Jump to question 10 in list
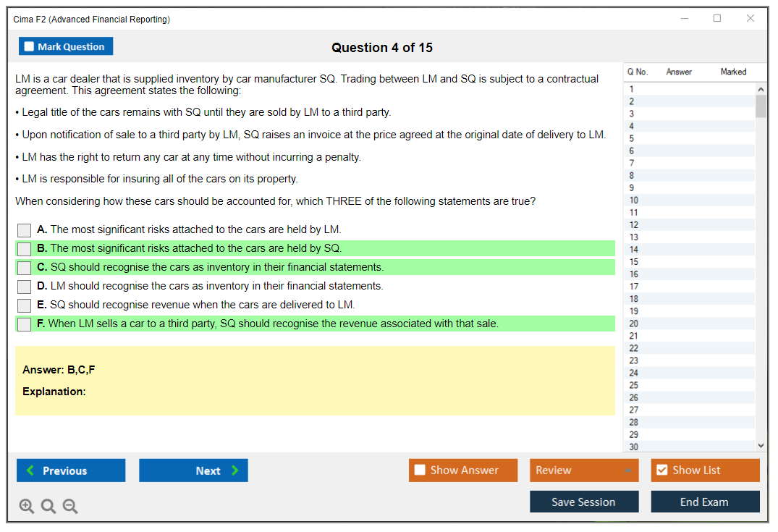This screenshot has height=532, width=778. click(634, 200)
